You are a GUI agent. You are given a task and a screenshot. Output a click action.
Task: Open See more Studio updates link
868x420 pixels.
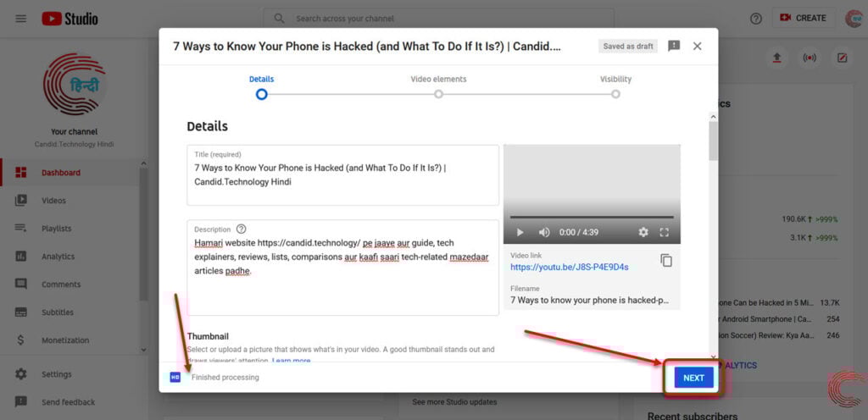click(454, 401)
